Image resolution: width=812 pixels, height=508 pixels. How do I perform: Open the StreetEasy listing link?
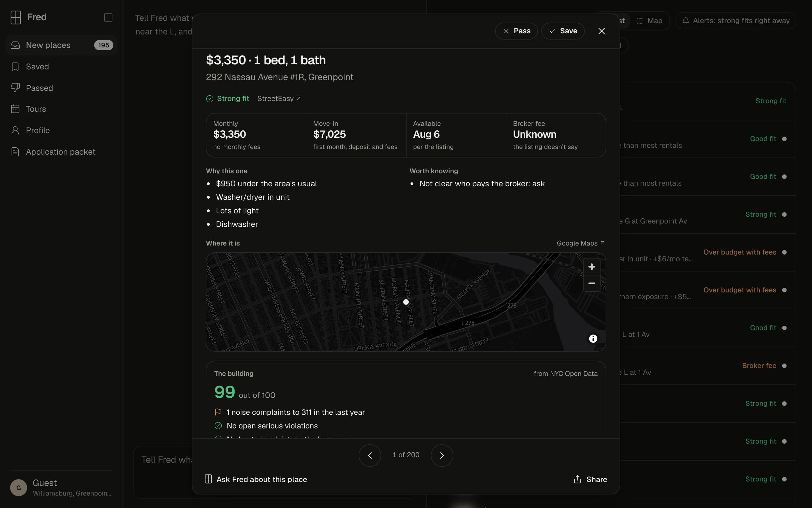click(x=279, y=98)
